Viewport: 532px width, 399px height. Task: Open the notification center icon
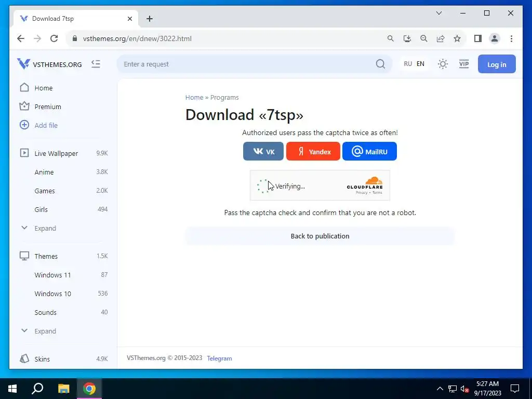point(515,389)
